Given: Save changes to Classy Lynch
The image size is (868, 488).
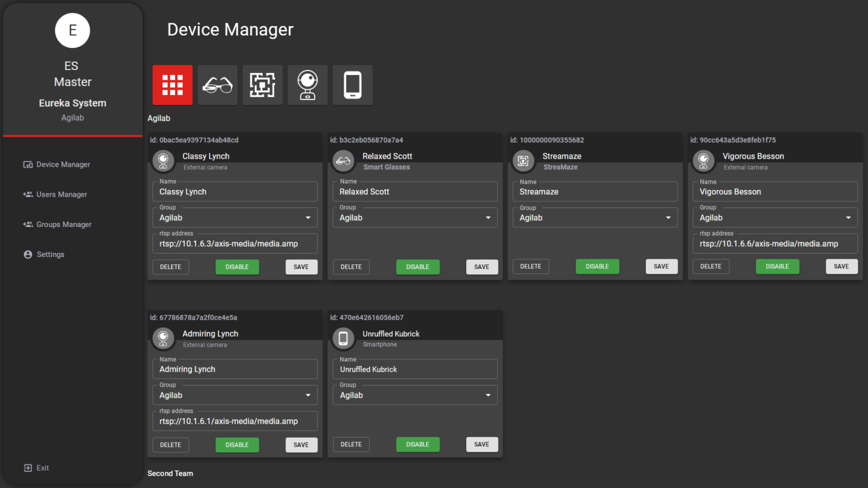Looking at the screenshot, I should click(x=301, y=267).
